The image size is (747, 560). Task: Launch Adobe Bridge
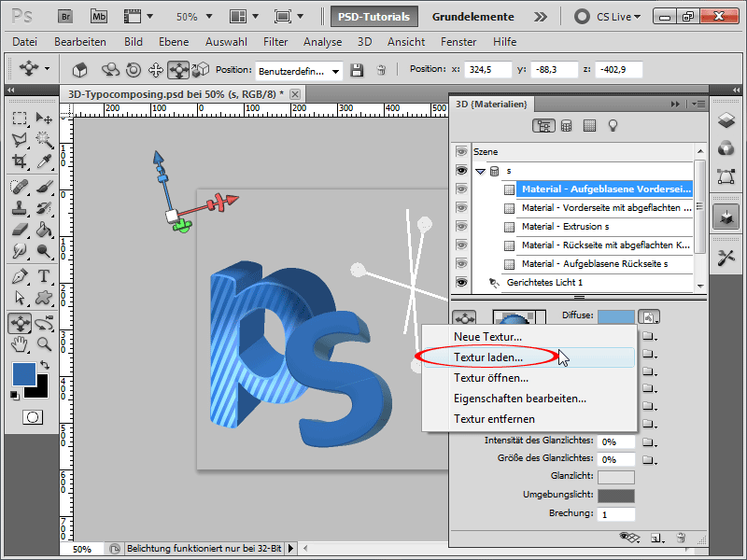coord(65,17)
